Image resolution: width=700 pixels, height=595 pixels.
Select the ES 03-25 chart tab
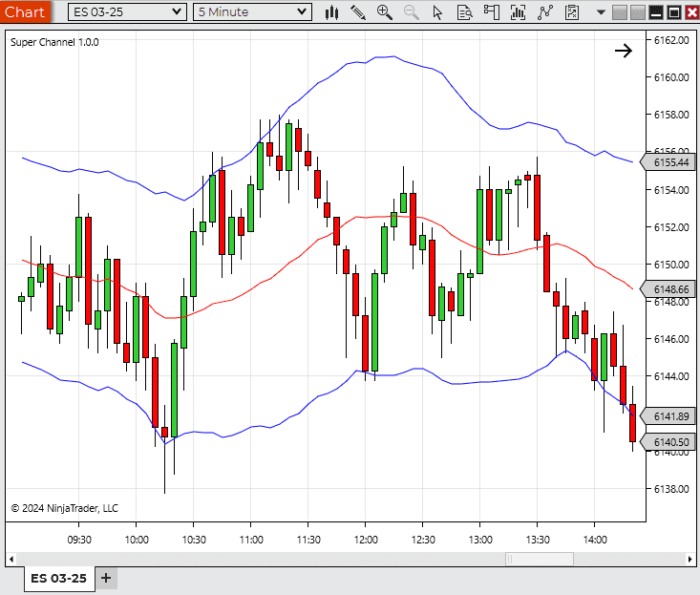(59, 578)
